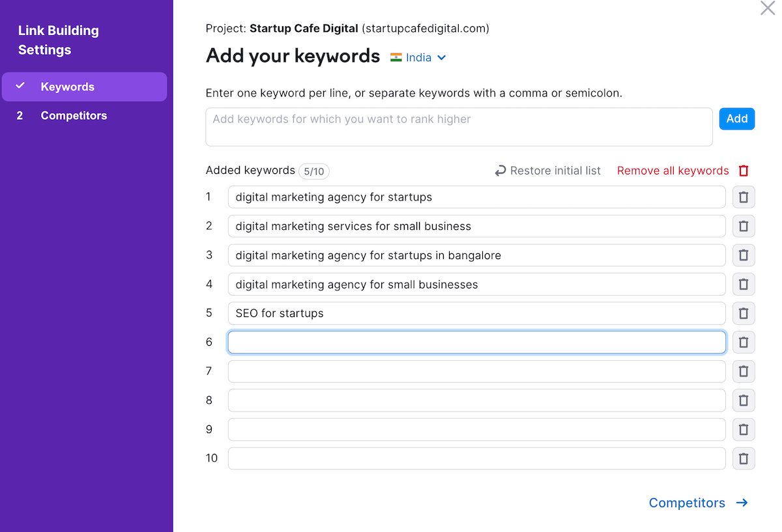Click the Remove all keywords link

(673, 171)
